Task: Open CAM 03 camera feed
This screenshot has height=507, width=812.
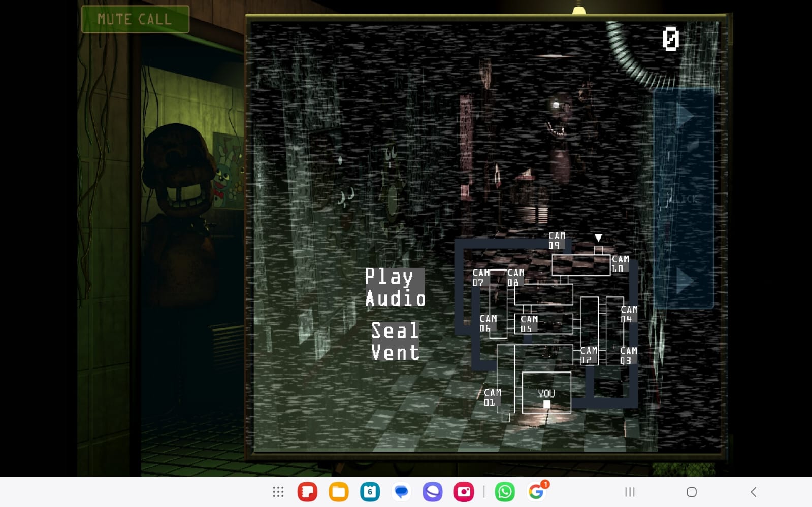Action: tap(628, 356)
